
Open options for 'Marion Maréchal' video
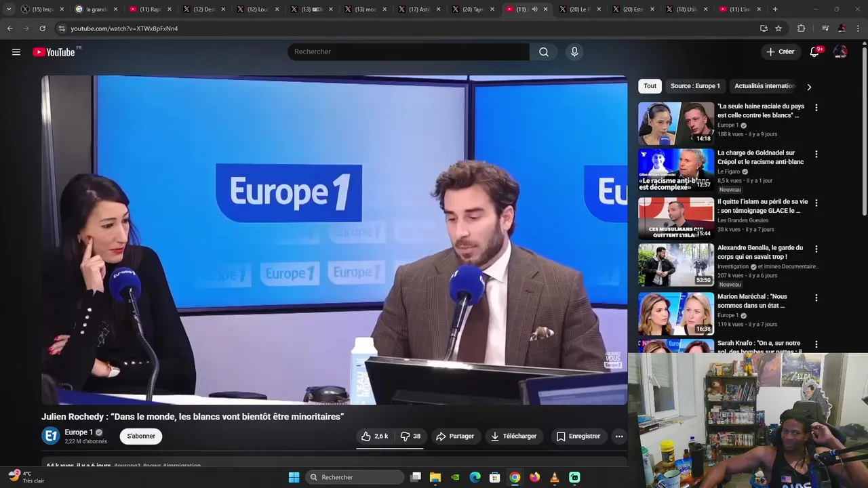point(816,298)
